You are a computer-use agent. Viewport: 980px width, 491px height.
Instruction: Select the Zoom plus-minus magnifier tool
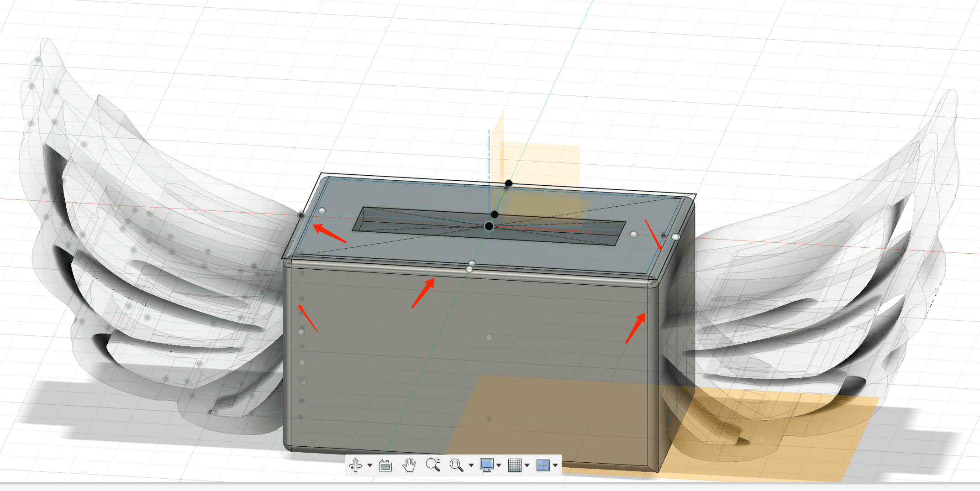point(433,465)
